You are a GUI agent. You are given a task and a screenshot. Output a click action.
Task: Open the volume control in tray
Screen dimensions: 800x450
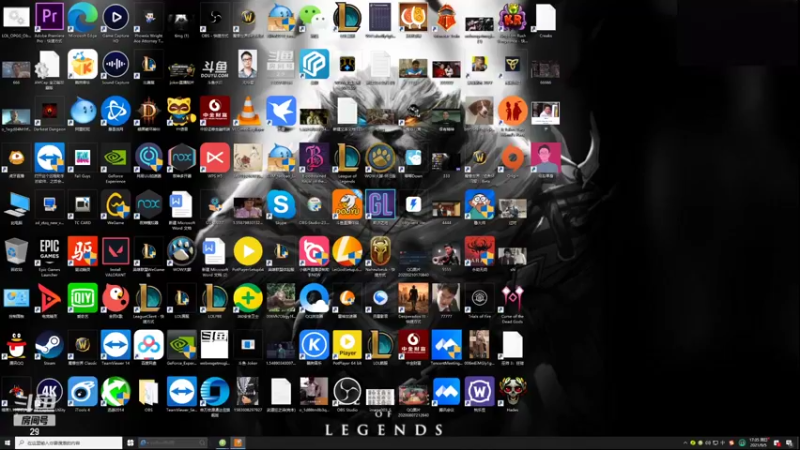pos(708,443)
